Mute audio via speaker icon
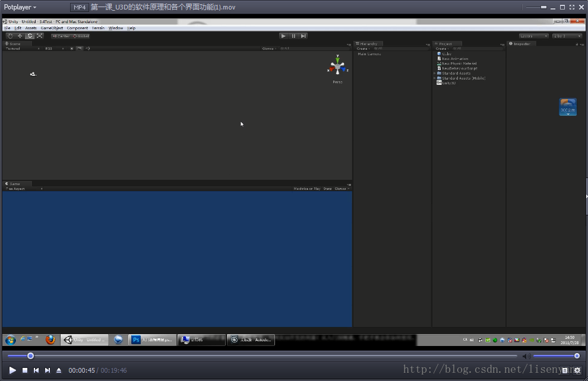The height and width of the screenshot is (381, 588). click(x=526, y=356)
